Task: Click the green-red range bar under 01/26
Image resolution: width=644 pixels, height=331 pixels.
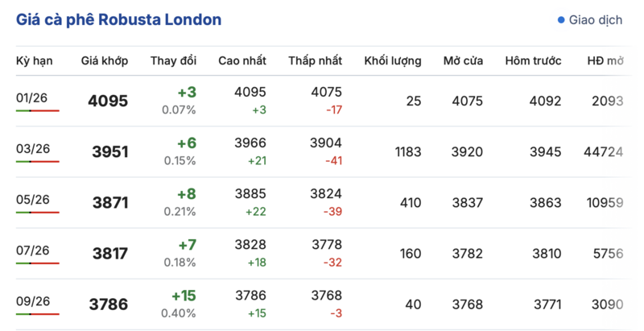Action: [37, 110]
